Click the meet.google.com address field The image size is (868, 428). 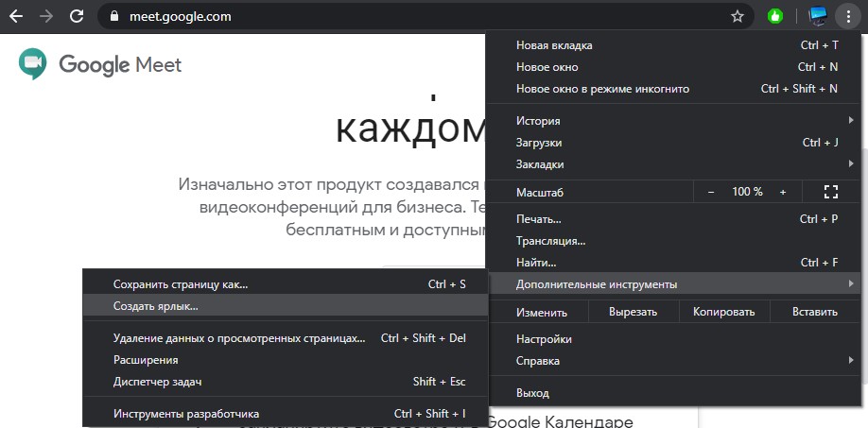point(424,17)
